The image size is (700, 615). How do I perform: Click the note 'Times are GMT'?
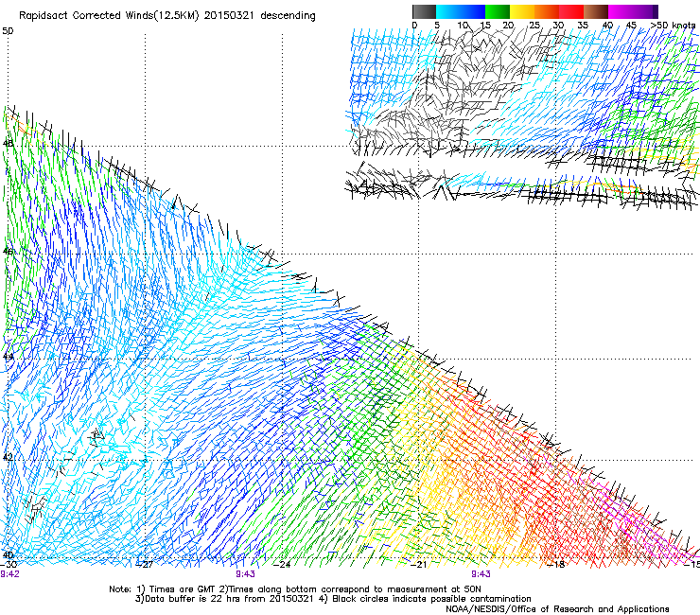[x=183, y=589]
